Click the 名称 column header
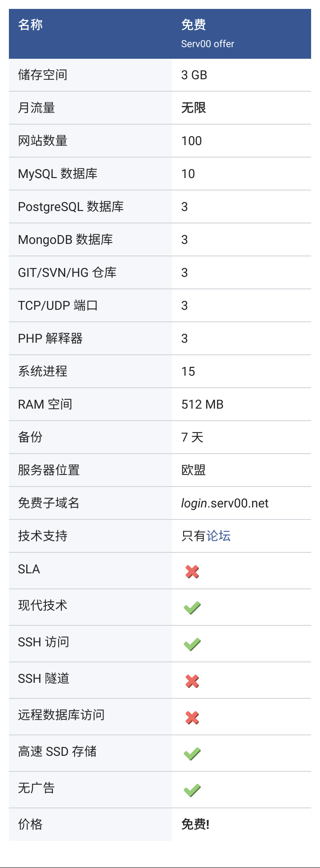 [x=30, y=25]
